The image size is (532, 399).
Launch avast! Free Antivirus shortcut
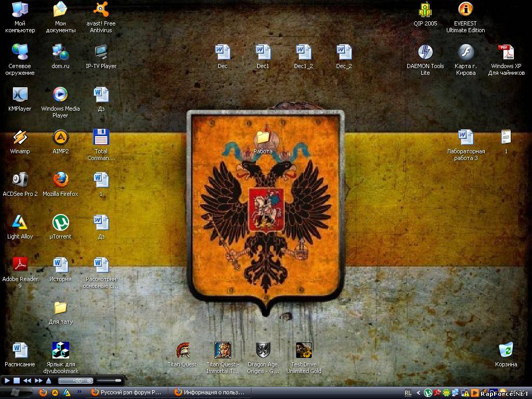coord(101,17)
